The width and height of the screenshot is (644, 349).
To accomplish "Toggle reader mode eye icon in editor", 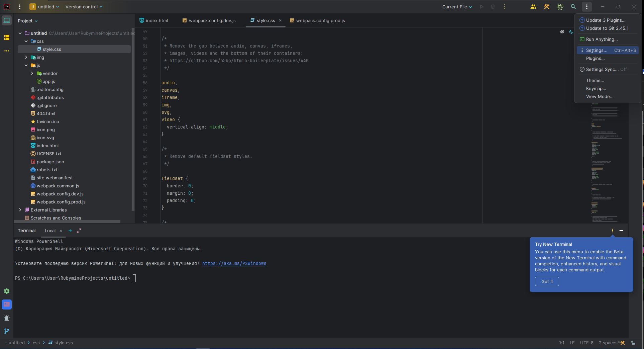I will [562, 32].
